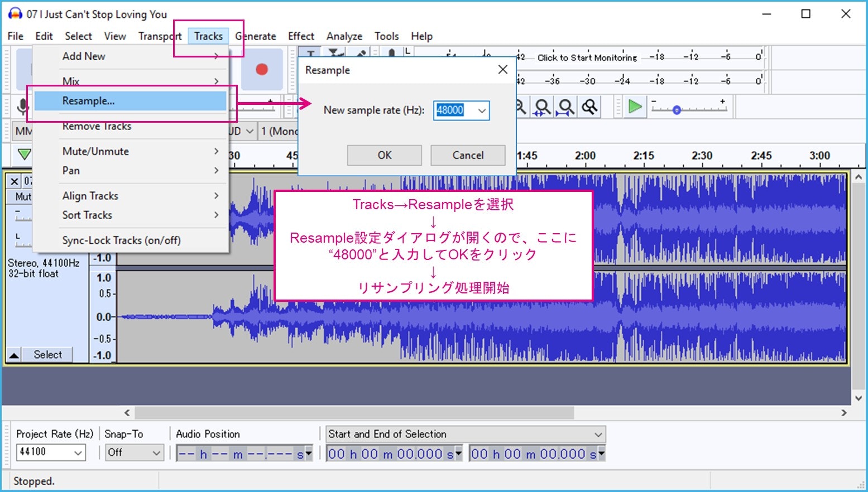Click Cancel in the Resample dialog
868x492 pixels.
(x=468, y=155)
